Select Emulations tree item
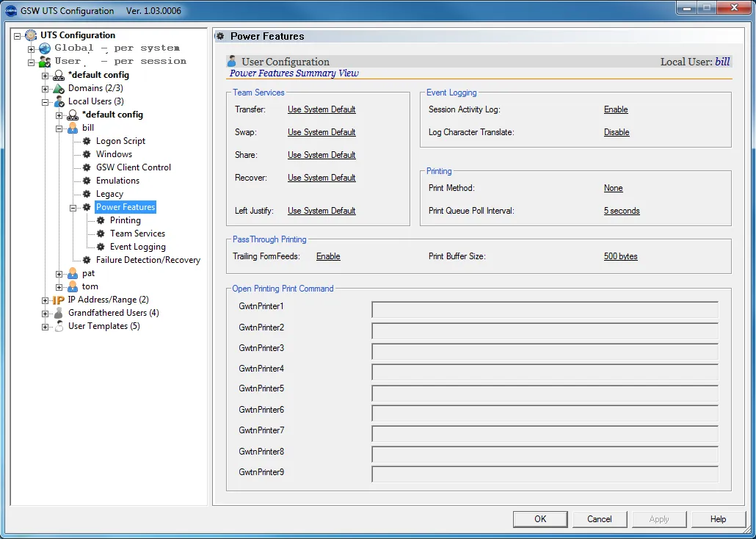This screenshot has width=756, height=539. (117, 181)
